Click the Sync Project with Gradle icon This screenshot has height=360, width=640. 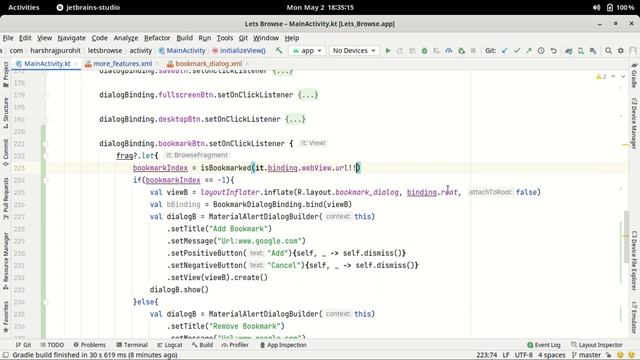(569, 51)
